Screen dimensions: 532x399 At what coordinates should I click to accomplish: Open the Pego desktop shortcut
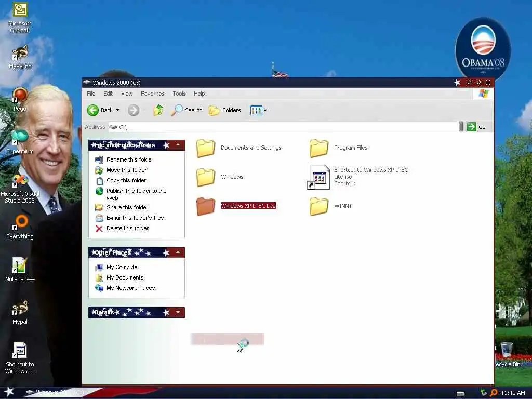(x=20, y=99)
